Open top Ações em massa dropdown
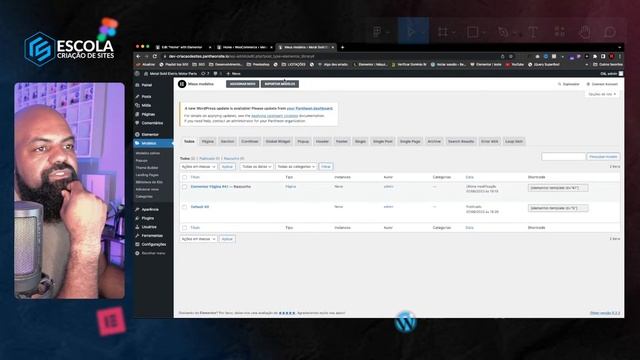Screen dimensions: 640x360 [x=198, y=167]
